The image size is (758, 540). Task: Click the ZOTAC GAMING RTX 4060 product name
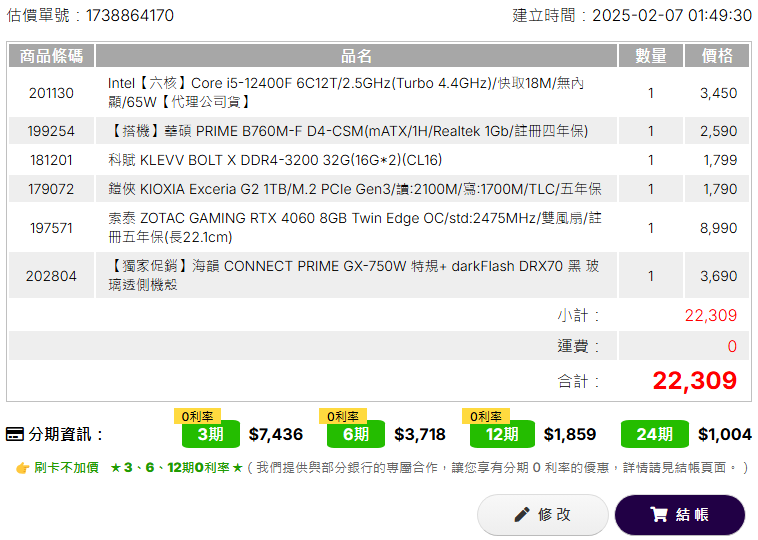click(x=355, y=227)
